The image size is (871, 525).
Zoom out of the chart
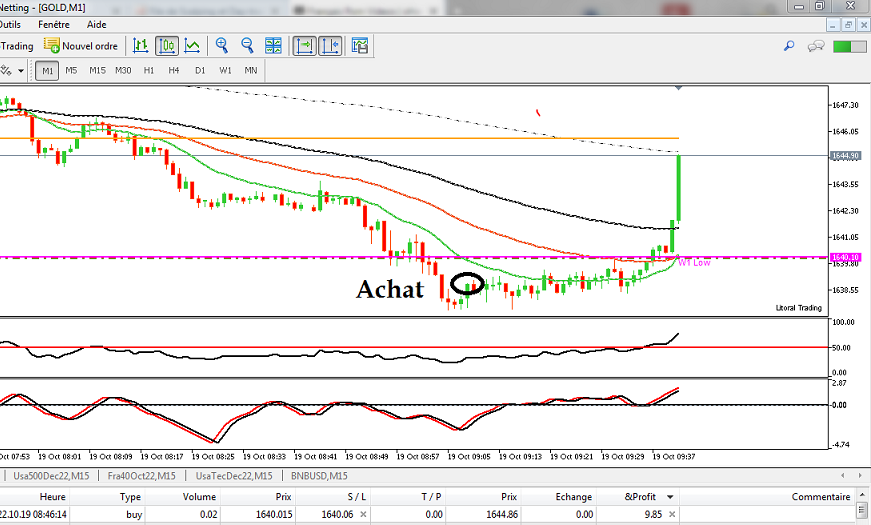tap(247, 46)
